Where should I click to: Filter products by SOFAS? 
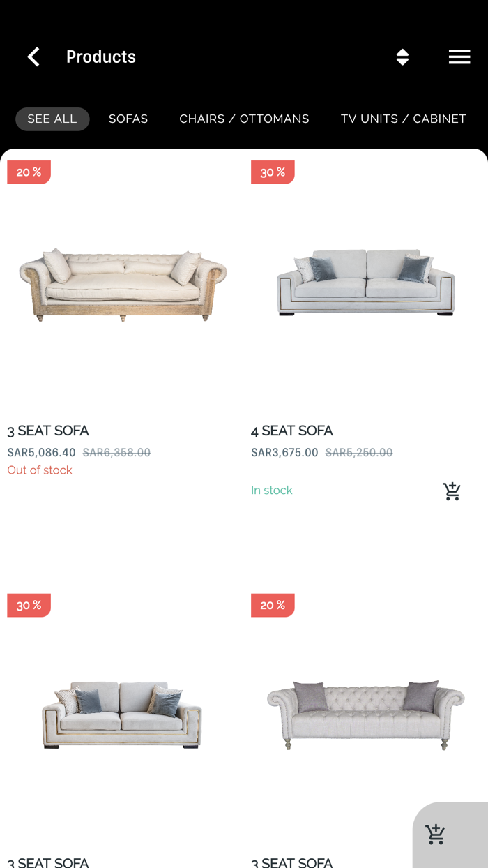point(128,119)
